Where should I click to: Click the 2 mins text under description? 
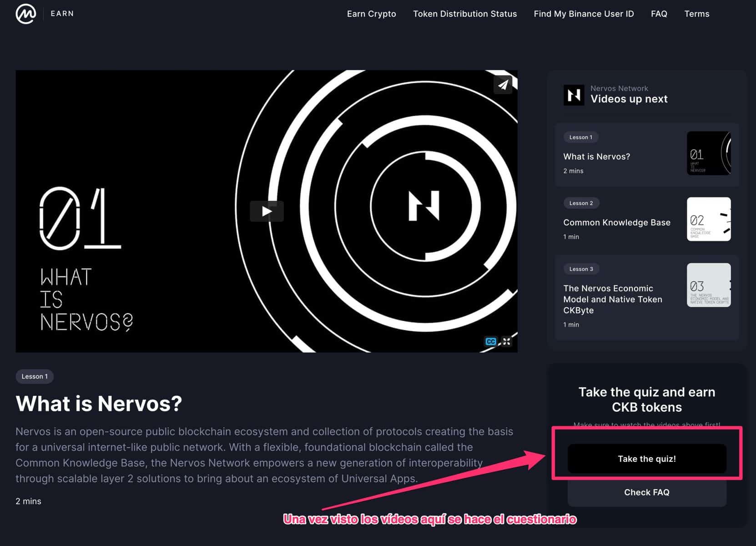pos(28,501)
